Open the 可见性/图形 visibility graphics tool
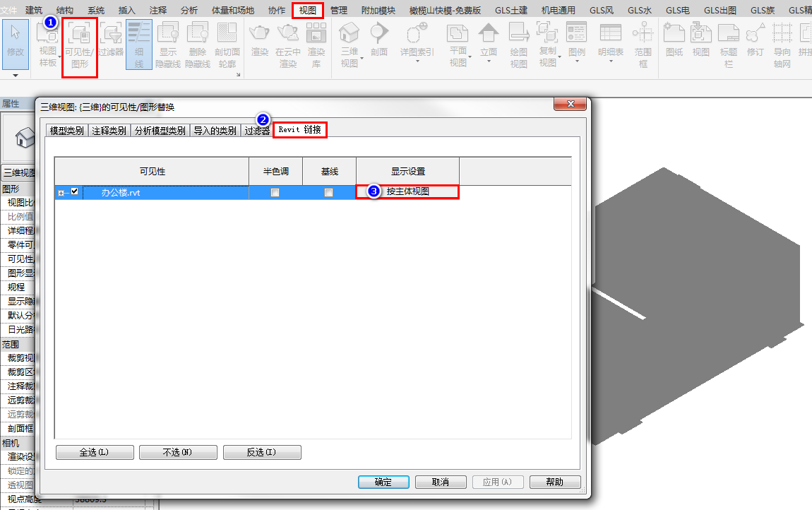Screen dimensions: 812x510 click(79, 47)
